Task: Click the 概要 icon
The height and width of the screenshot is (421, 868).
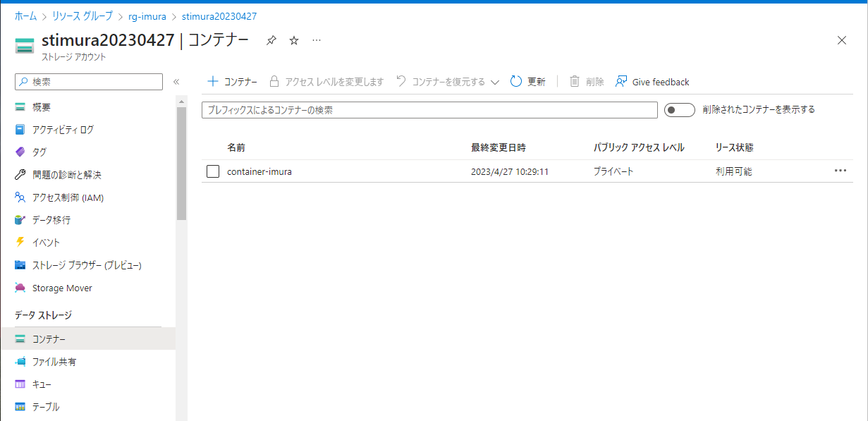Action: click(20, 107)
